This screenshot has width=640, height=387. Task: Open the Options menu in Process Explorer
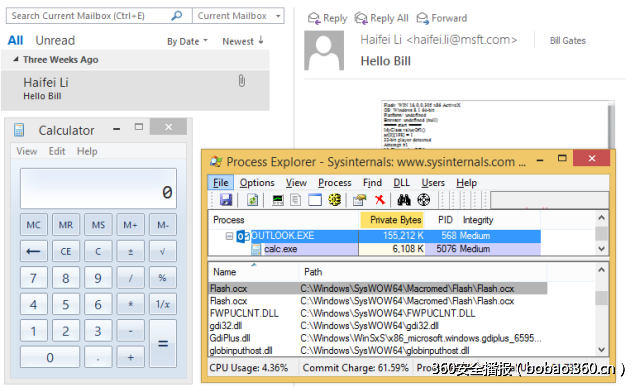257,182
